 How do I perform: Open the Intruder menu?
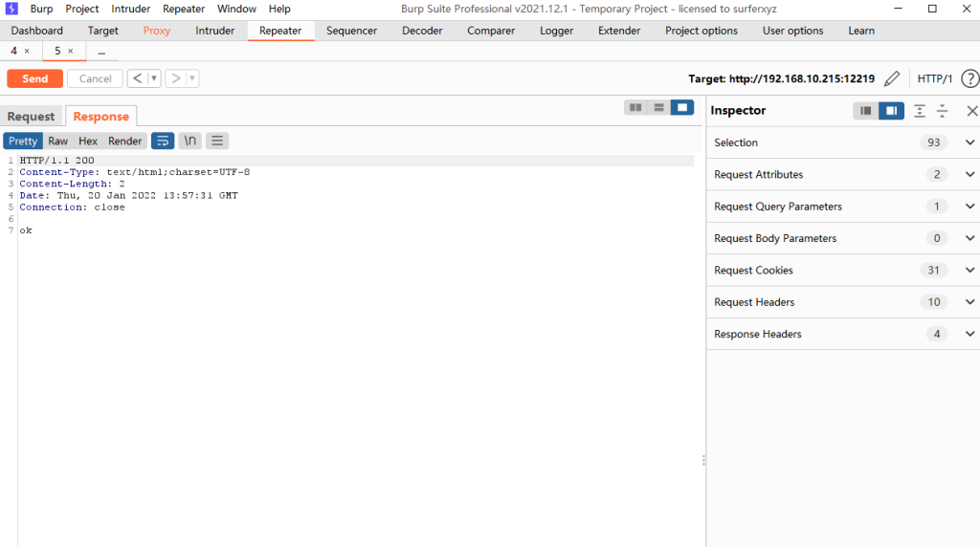(130, 9)
